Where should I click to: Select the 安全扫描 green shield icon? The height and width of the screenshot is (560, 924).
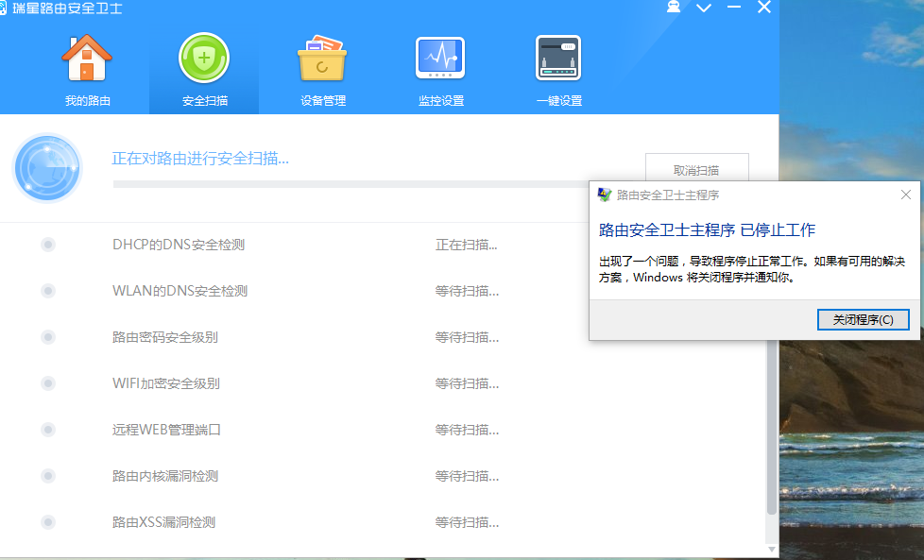pyautogui.click(x=204, y=58)
